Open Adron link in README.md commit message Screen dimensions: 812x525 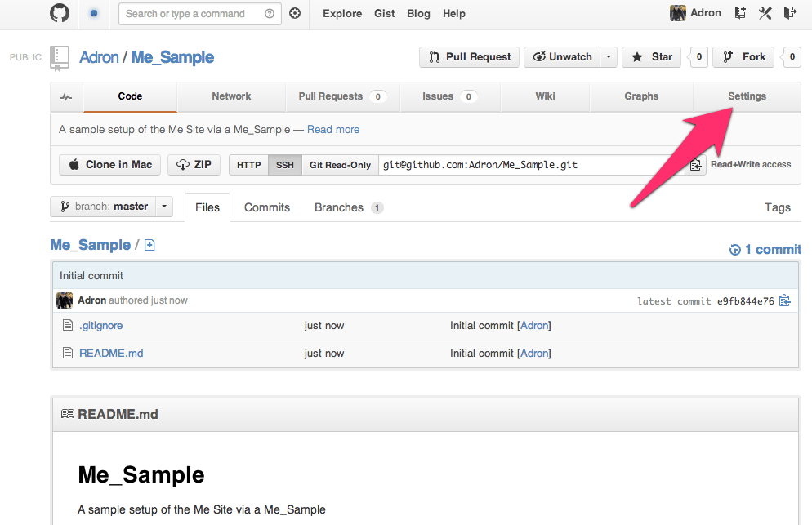pos(534,353)
